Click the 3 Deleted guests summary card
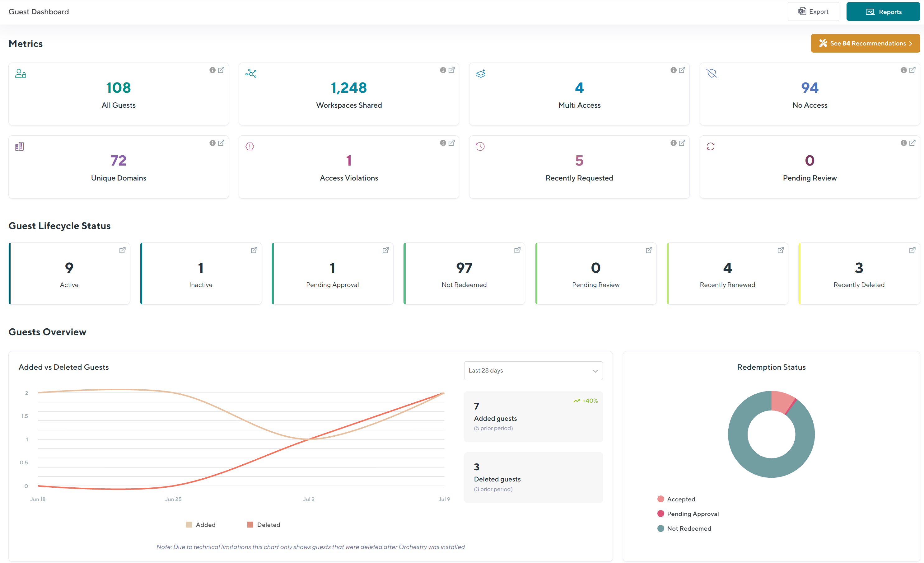Screen dimensions: 924x563 [x=533, y=477]
